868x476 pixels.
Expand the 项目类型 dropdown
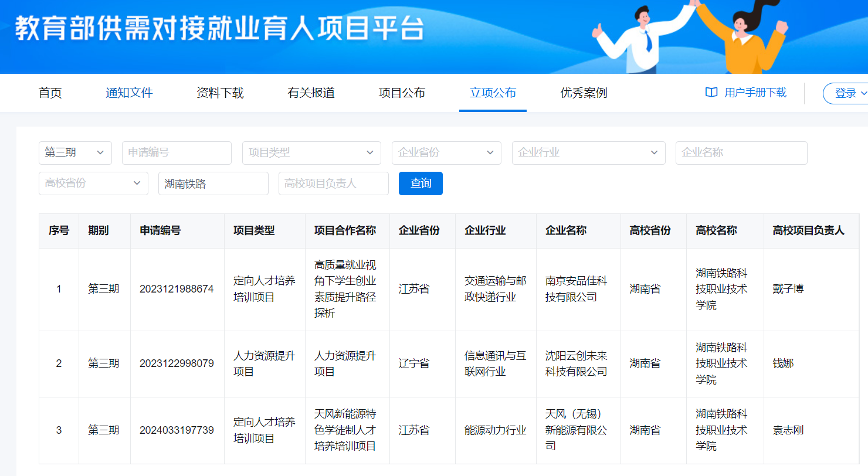(311, 152)
